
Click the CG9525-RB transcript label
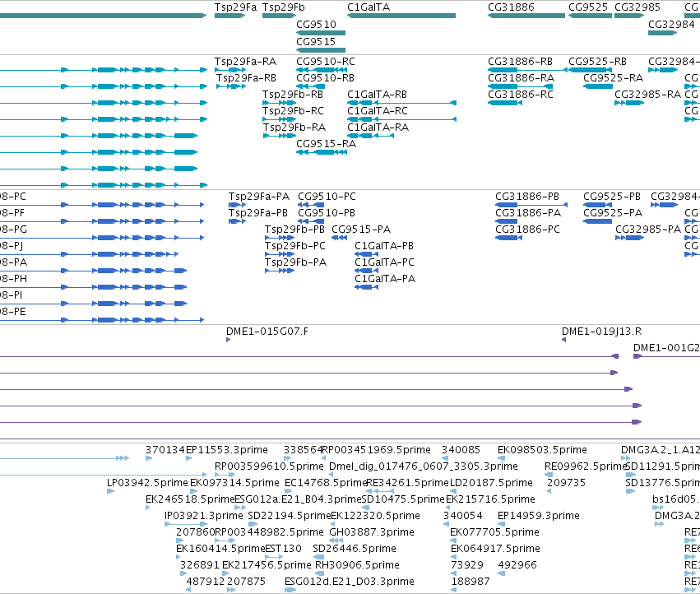(598, 62)
